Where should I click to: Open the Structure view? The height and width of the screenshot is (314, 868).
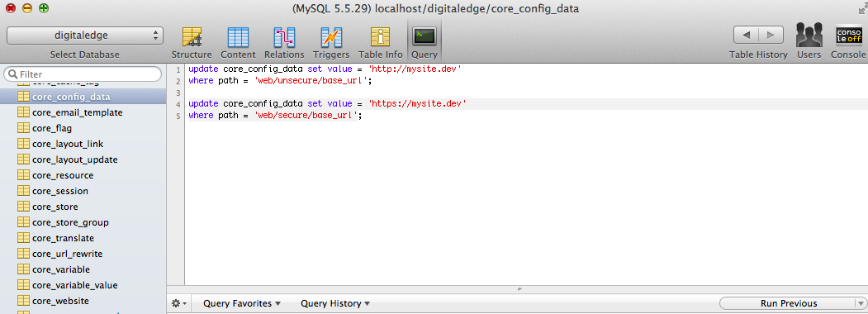coord(192,43)
